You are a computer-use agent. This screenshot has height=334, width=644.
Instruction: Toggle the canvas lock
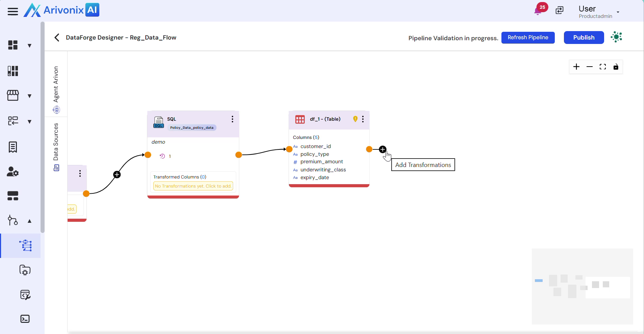tap(616, 67)
